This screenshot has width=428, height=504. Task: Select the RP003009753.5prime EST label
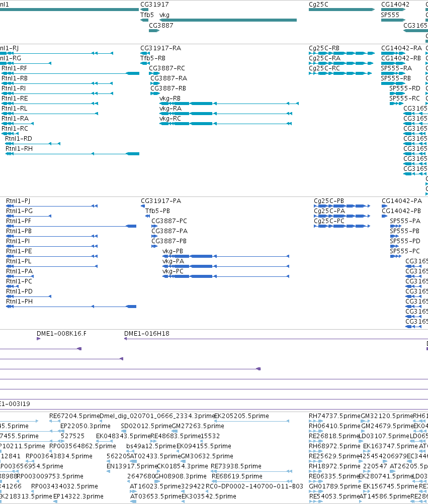(50, 476)
